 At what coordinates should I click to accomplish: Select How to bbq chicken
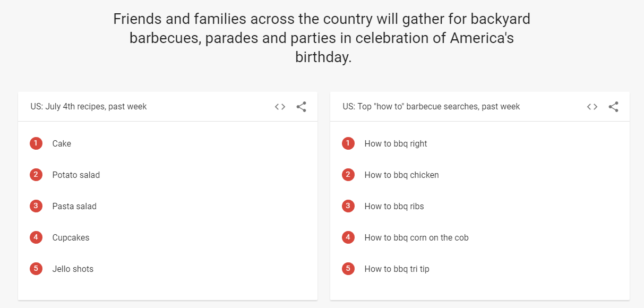[401, 175]
